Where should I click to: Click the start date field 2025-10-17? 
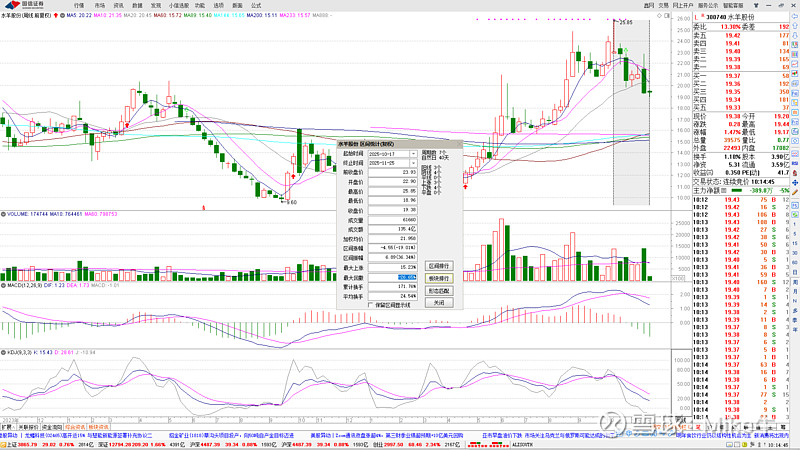pyautogui.click(x=389, y=154)
